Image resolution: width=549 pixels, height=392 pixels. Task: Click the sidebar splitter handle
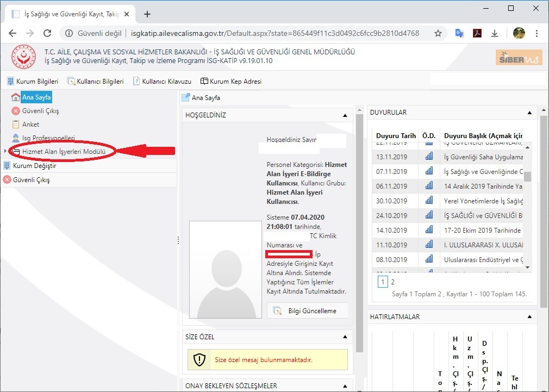click(x=178, y=240)
